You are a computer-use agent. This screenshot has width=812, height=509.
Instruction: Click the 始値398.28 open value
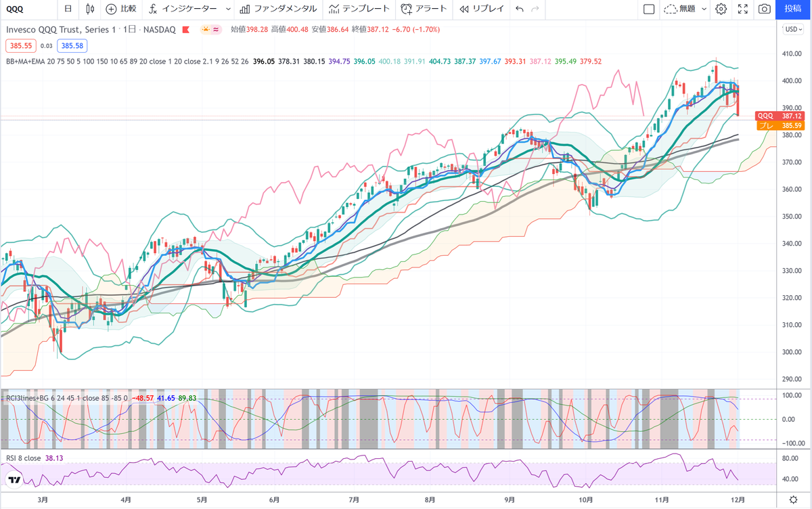[249, 30]
